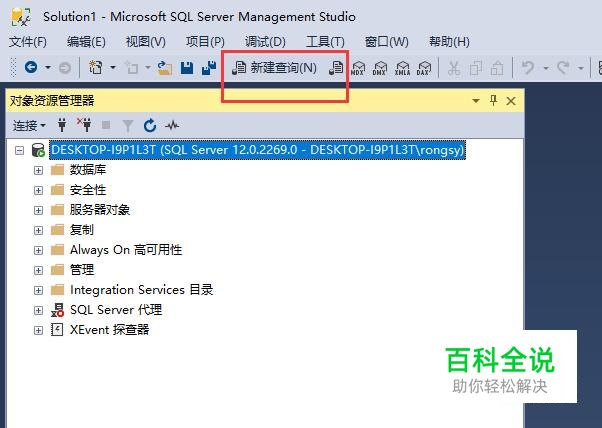This screenshot has height=428, width=602.
Task: Click the Refresh icon in Object Explorer
Action: [150, 126]
